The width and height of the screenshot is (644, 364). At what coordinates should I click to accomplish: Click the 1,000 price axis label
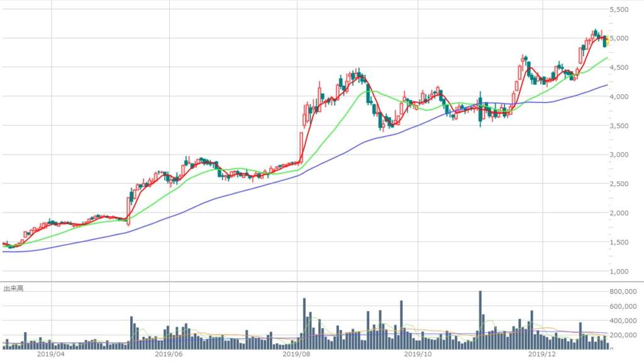pyautogui.click(x=619, y=271)
